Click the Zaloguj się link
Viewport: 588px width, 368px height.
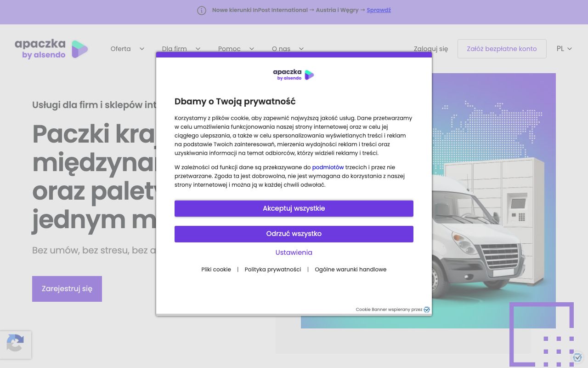(431, 49)
